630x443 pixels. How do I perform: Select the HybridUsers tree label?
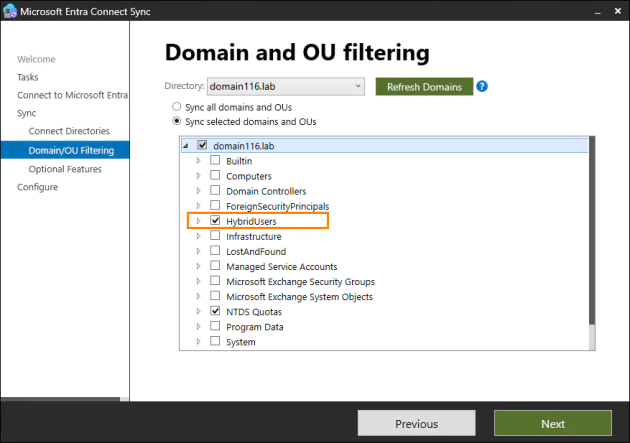(251, 221)
